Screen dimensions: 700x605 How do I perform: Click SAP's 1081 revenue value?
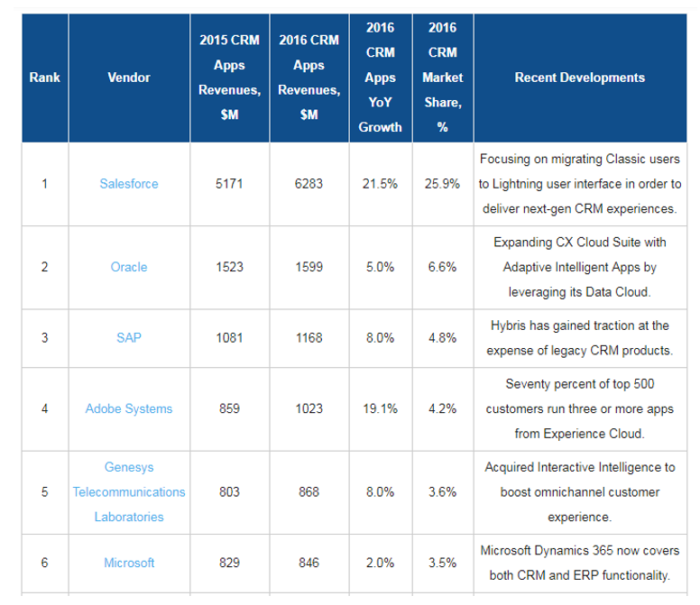click(x=229, y=338)
